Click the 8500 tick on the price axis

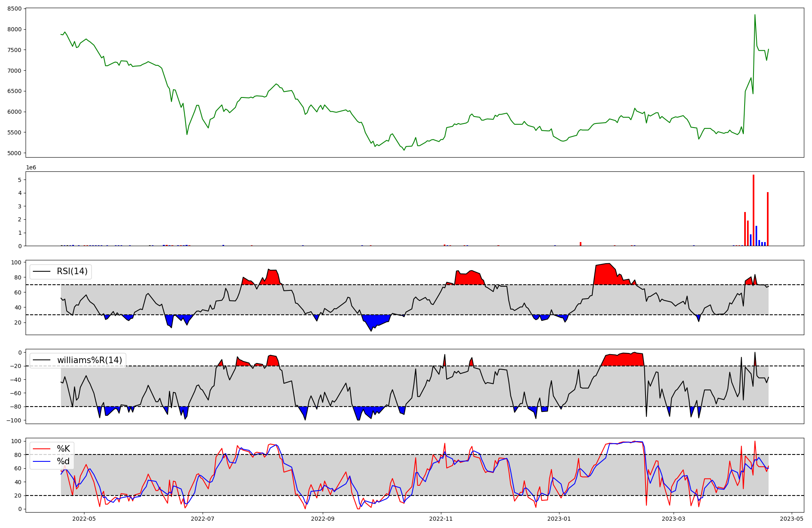click(15, 9)
